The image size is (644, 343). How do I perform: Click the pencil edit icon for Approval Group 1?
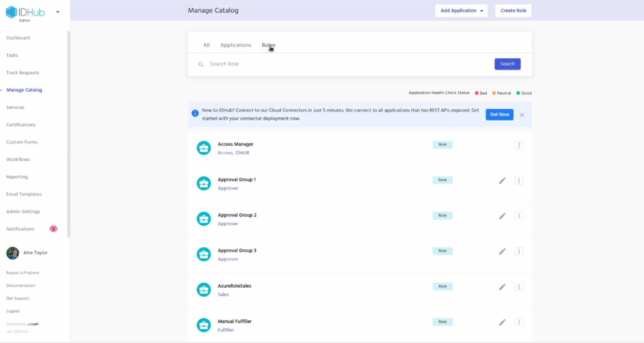[x=502, y=180]
